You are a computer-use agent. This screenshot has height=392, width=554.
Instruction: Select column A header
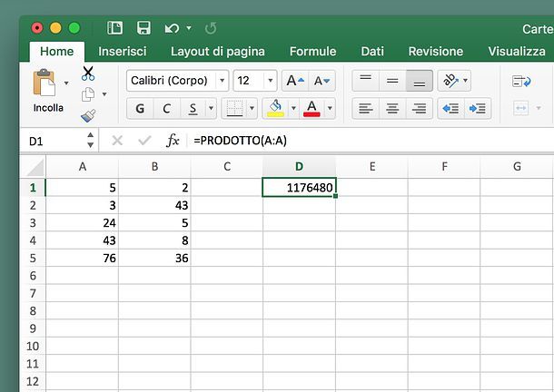83,167
